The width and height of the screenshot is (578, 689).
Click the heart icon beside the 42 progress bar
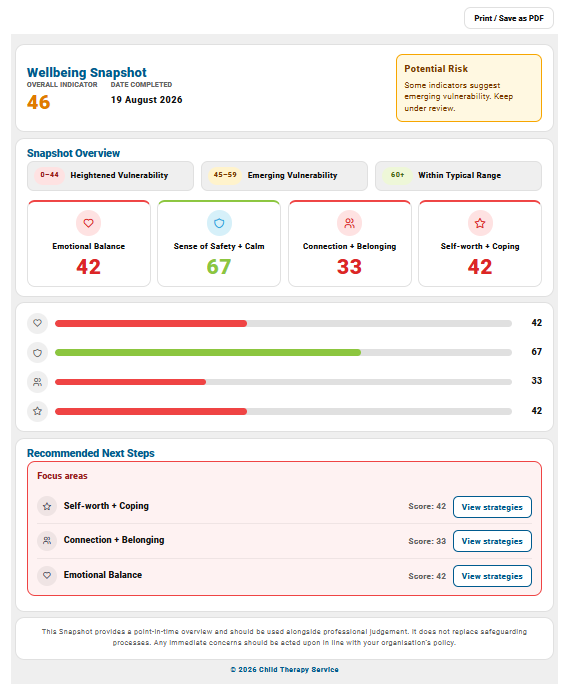click(37, 323)
